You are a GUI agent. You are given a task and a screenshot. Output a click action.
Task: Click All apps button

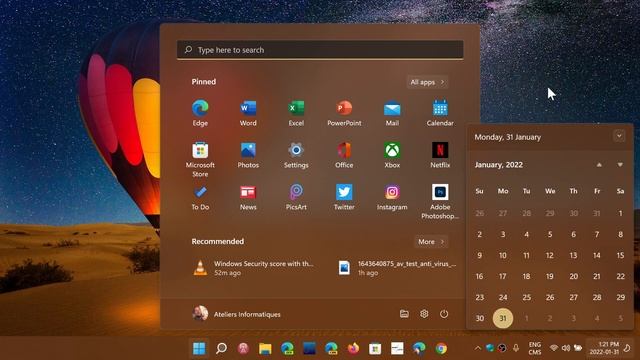click(x=427, y=82)
